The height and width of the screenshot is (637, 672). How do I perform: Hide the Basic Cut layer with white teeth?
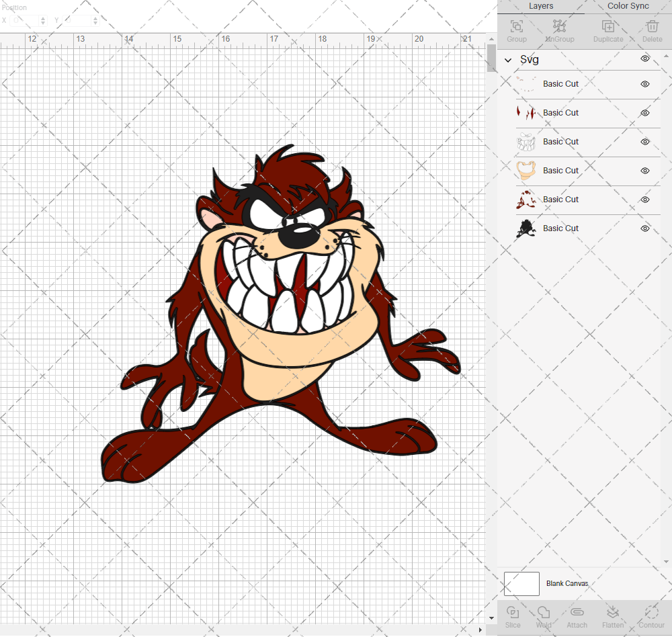point(645,142)
